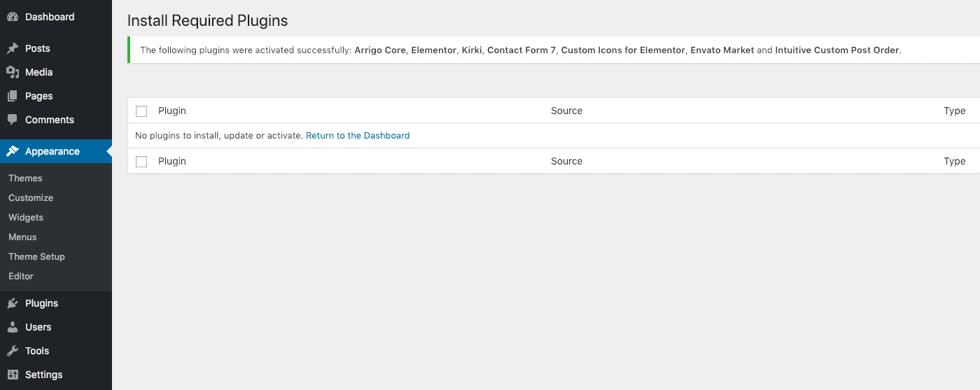Click the Tools wrench icon

[13, 351]
